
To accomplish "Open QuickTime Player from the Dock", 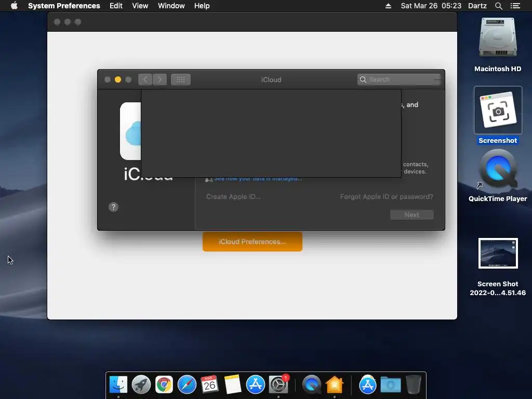I will tap(312, 384).
